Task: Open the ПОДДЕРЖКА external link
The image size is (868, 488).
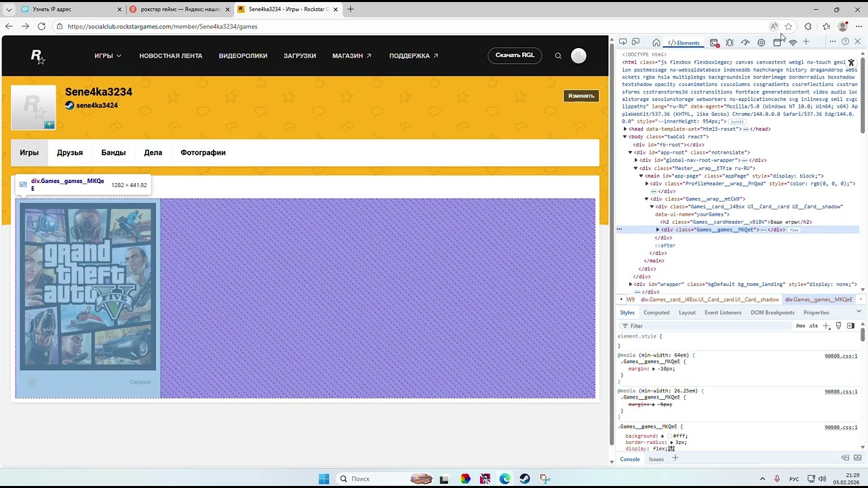Action: click(414, 56)
